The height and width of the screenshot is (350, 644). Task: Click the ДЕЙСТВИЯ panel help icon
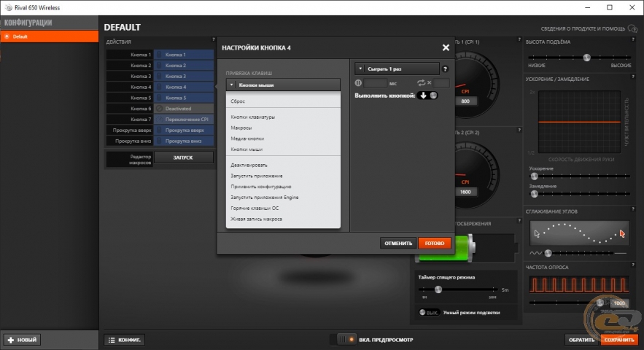213,39
